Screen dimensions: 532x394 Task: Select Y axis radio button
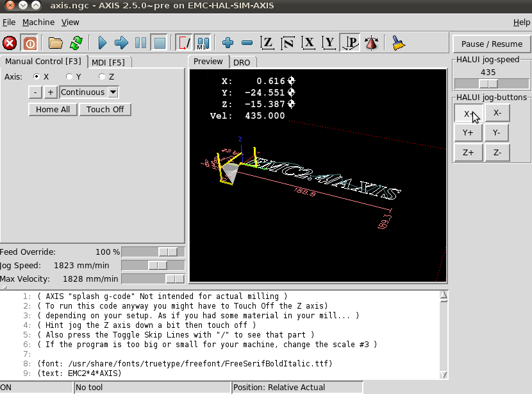[x=69, y=76]
